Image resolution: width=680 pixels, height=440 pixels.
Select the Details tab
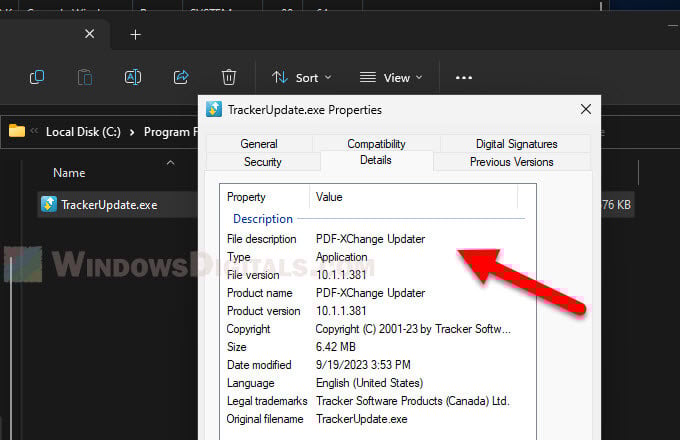pos(376,160)
